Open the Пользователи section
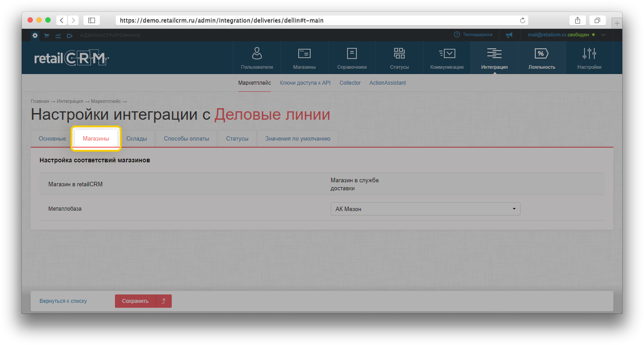The image size is (644, 345). 257,58
